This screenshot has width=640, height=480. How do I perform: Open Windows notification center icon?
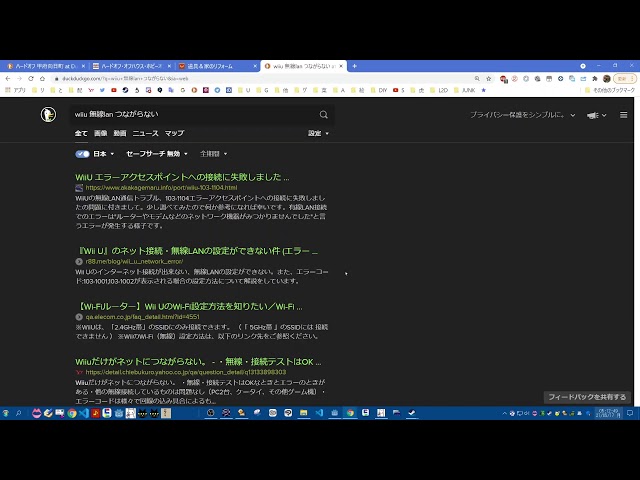[630, 413]
